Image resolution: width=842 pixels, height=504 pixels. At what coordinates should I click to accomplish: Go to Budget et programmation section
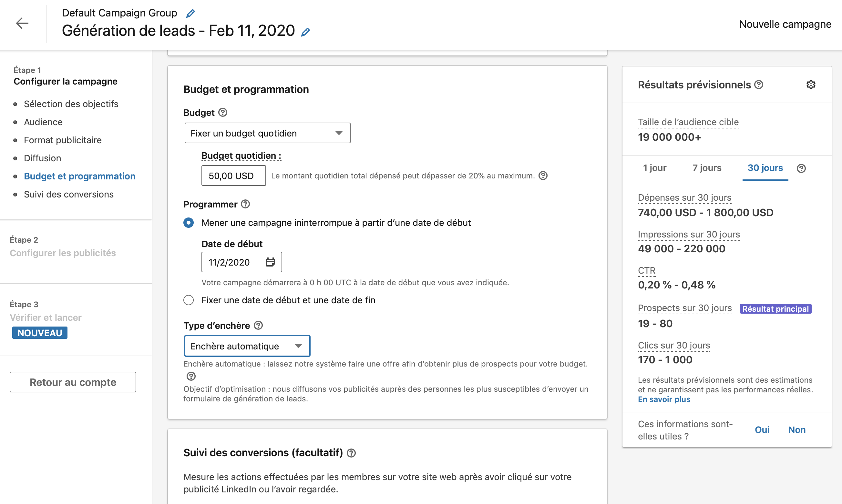click(x=79, y=176)
